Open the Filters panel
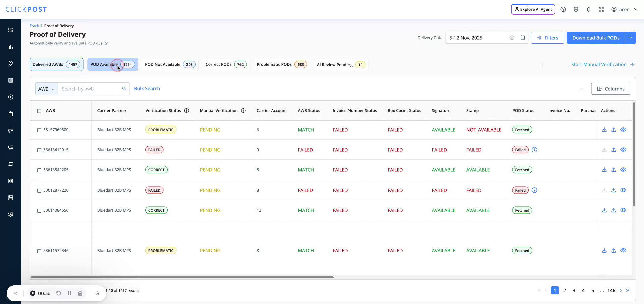 point(547,38)
